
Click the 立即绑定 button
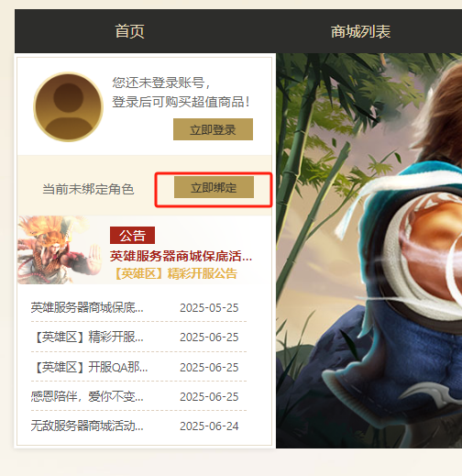[x=214, y=187]
